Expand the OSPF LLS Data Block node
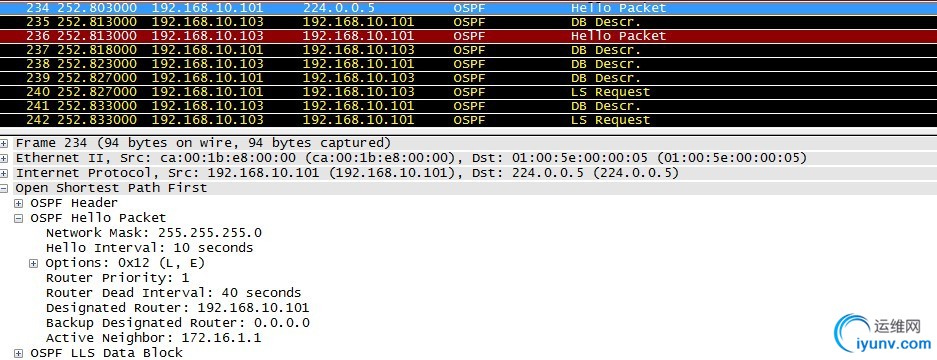The image size is (937, 360). 19,353
